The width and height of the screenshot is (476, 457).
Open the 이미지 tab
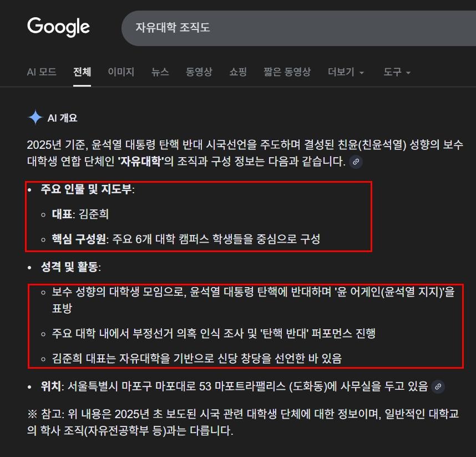[121, 72]
